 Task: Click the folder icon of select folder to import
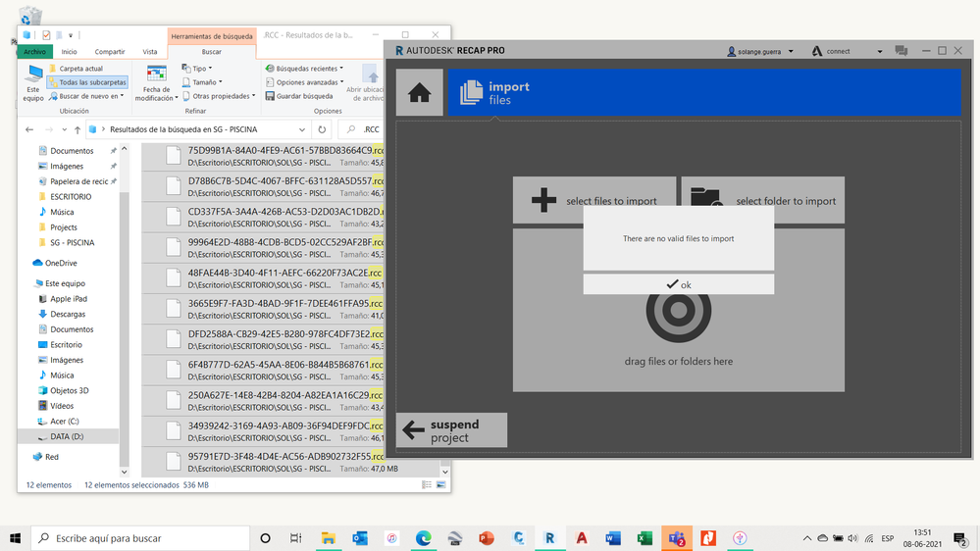pos(706,197)
